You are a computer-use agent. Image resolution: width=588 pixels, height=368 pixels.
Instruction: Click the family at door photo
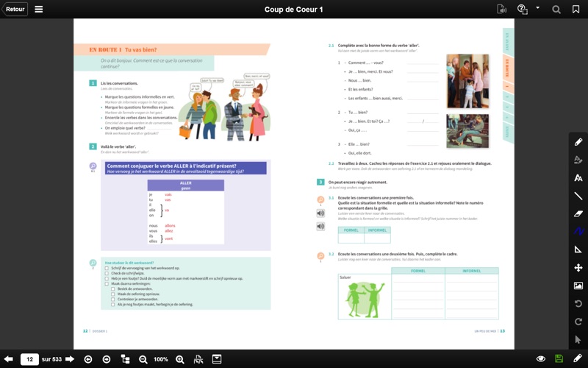pyautogui.click(x=467, y=81)
